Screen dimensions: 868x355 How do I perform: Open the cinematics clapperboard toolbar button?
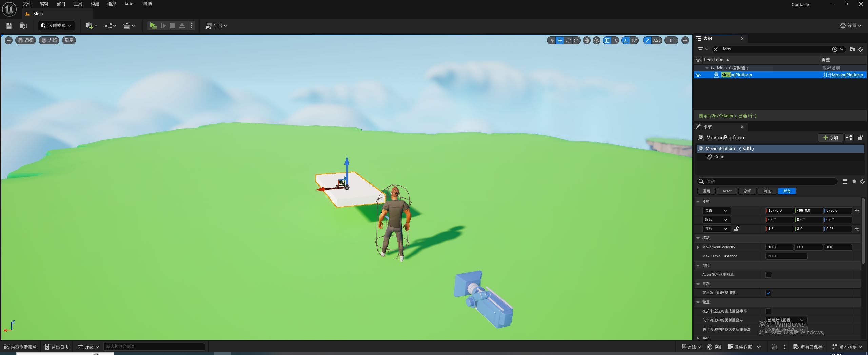point(129,26)
